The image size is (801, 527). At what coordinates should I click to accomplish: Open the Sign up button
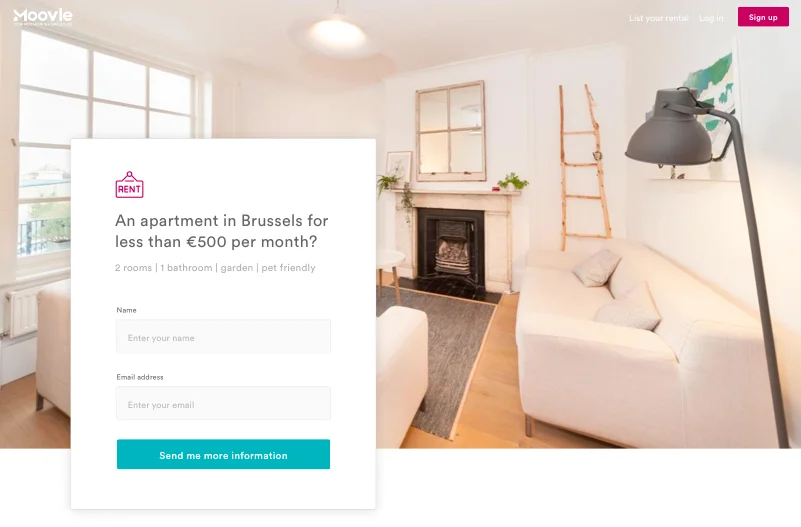[763, 17]
